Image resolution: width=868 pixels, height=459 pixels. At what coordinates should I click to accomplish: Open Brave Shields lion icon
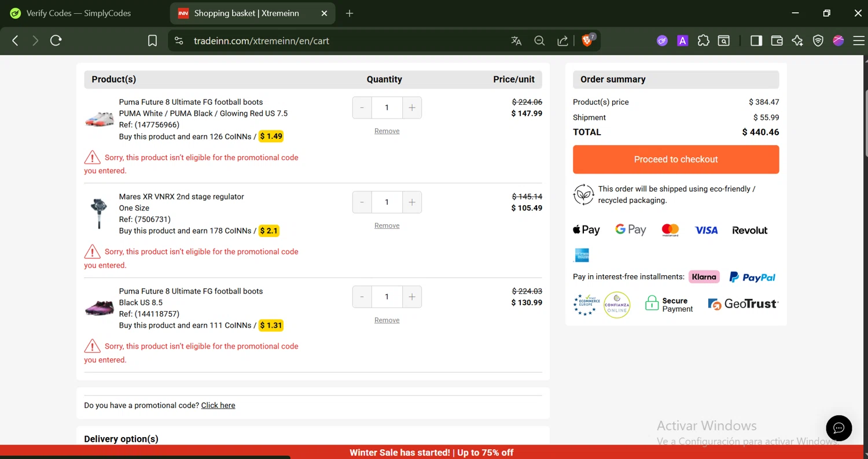[587, 40]
